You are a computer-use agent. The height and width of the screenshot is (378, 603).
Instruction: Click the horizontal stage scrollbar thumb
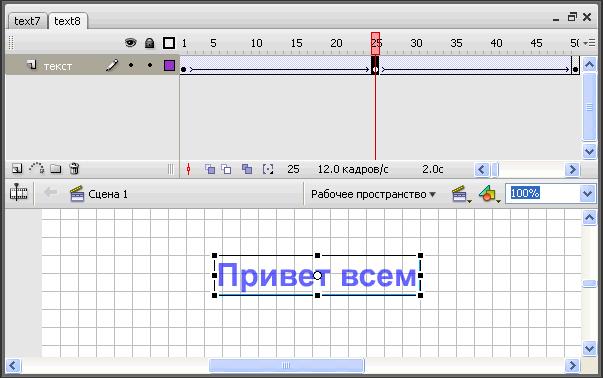coord(287,365)
